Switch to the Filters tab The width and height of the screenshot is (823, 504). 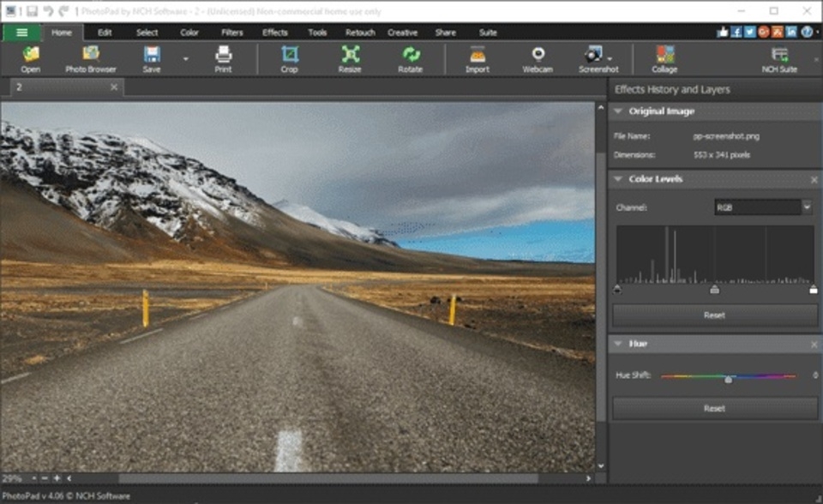tap(231, 32)
